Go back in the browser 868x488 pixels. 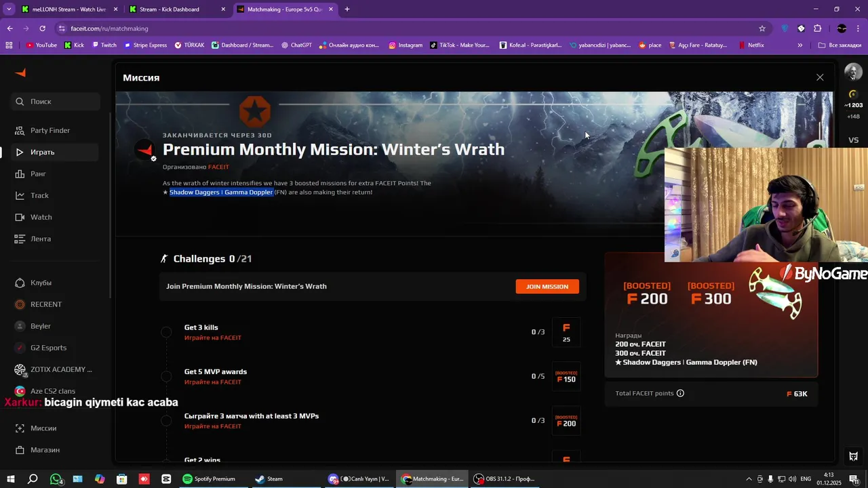pos(9,28)
